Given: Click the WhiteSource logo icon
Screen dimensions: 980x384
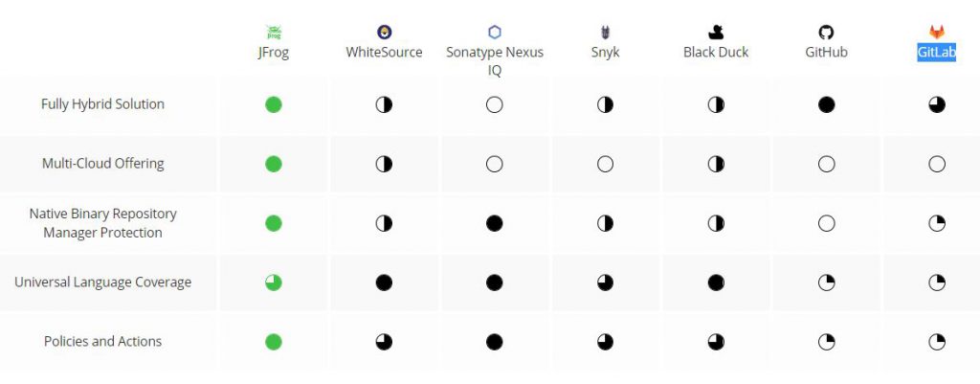Looking at the screenshot, I should pyautogui.click(x=384, y=33).
